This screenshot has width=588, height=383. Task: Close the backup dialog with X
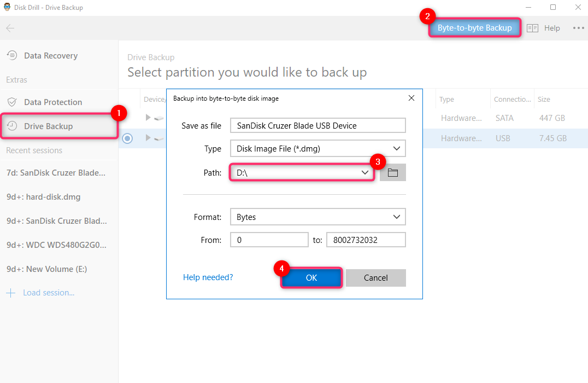(x=411, y=98)
